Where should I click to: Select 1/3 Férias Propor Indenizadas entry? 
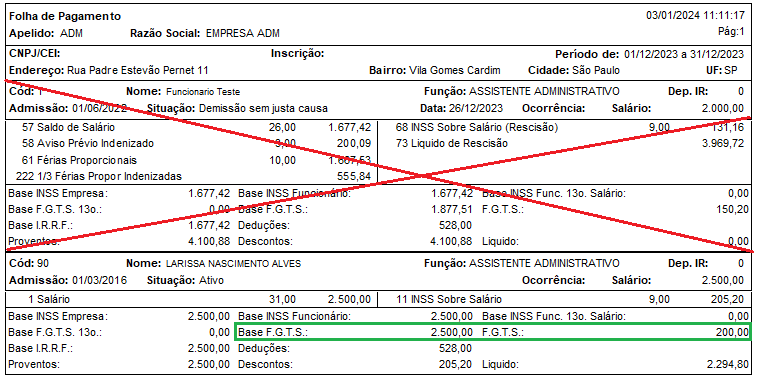click(x=194, y=176)
